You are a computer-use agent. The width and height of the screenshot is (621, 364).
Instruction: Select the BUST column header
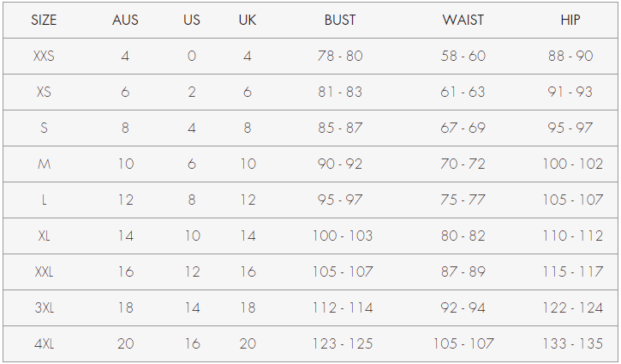click(340, 20)
